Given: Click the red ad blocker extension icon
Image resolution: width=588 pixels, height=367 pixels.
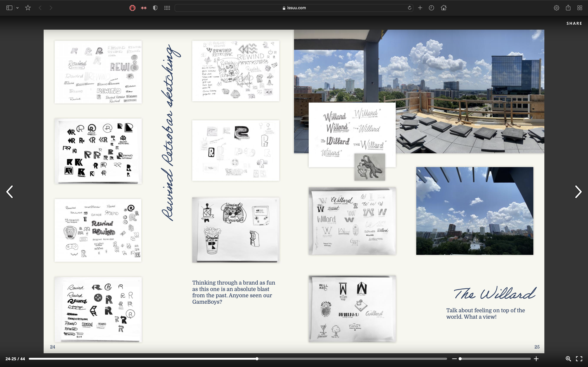Looking at the screenshot, I should tap(132, 8).
